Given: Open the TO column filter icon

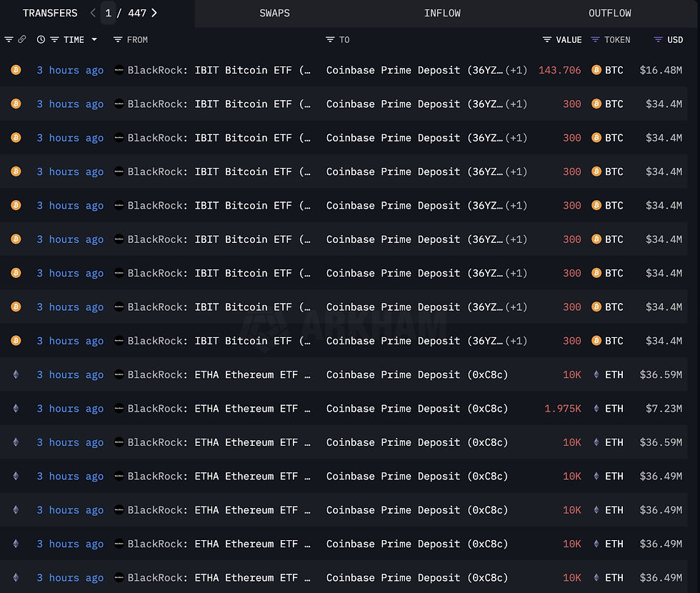Looking at the screenshot, I should (x=329, y=40).
